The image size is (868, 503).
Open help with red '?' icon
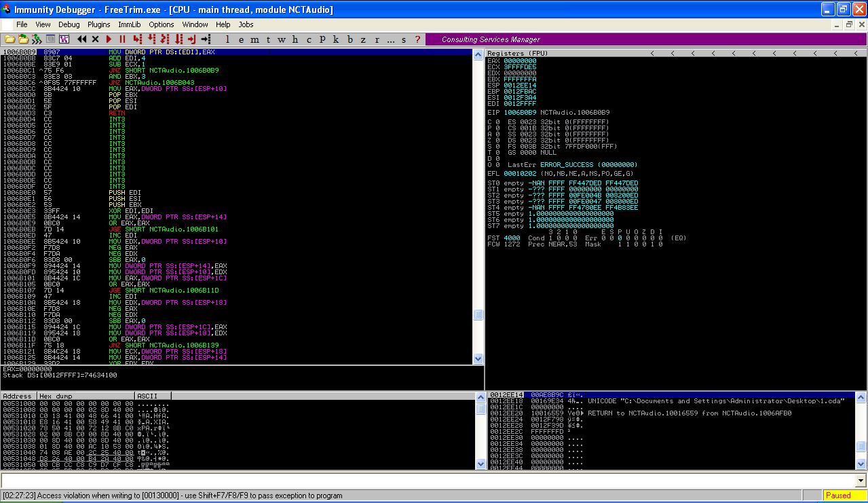coord(417,39)
